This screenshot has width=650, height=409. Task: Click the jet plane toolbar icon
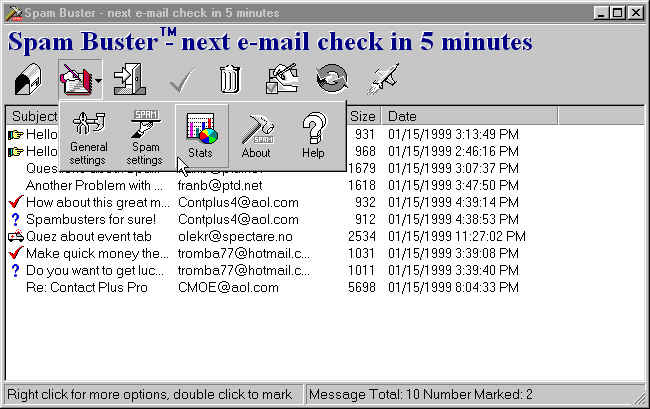[383, 78]
